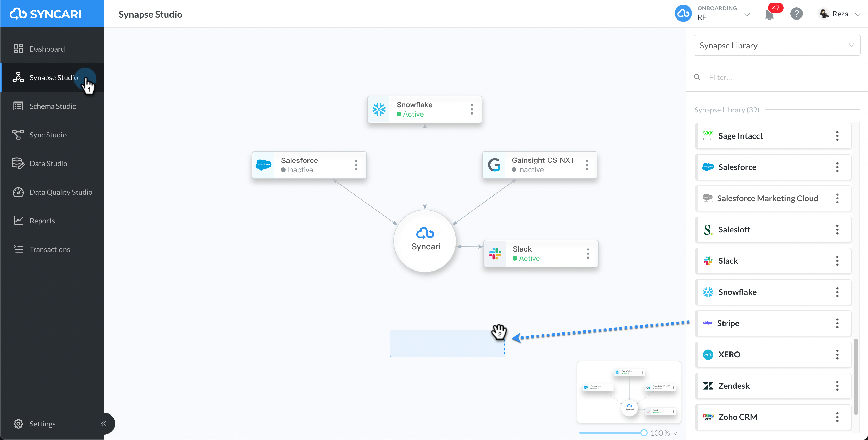The width and height of the screenshot is (868, 440).
Task: Collapse the sidebar with the double-chevron
Action: 104,424
